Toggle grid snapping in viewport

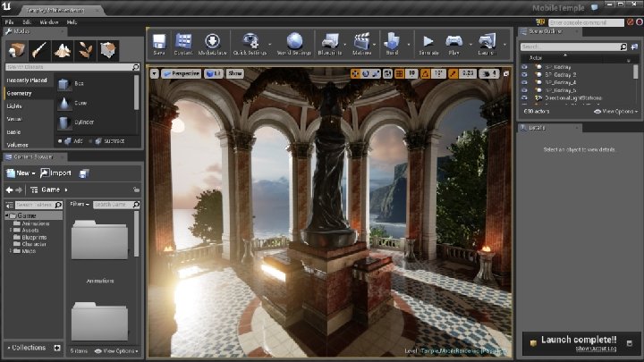[x=399, y=73]
